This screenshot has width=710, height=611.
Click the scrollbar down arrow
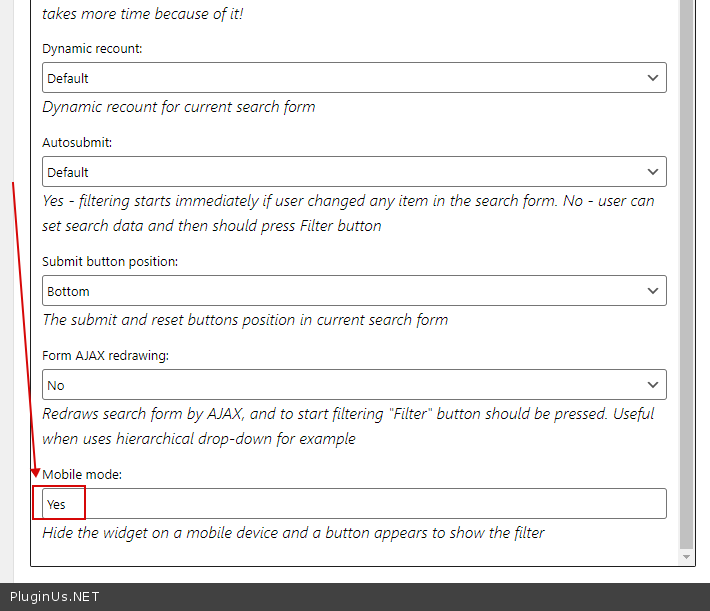pos(686,556)
